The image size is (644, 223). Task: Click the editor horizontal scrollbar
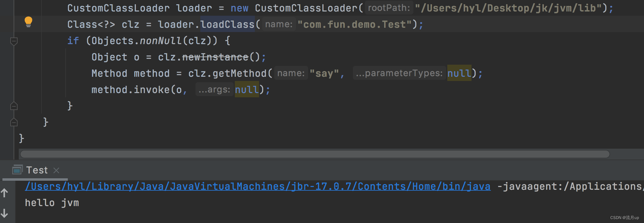(315, 154)
